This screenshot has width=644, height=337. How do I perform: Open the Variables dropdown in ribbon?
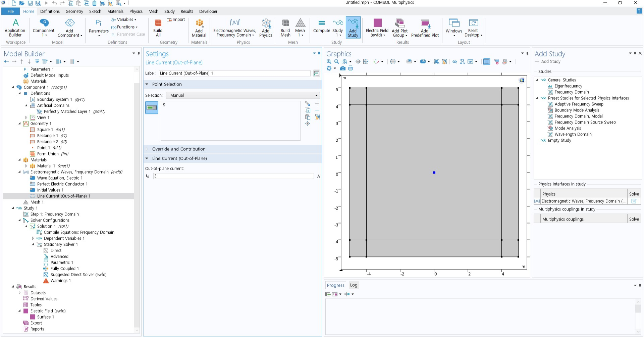click(124, 19)
